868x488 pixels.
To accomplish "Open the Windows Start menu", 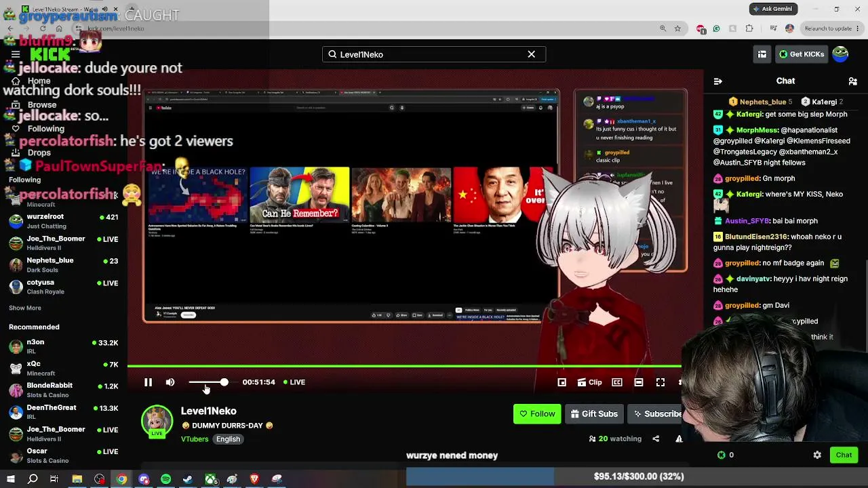I will 11,479.
